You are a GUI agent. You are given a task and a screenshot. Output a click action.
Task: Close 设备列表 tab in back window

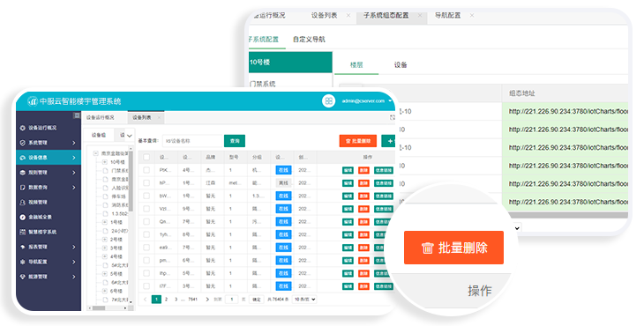click(348, 16)
